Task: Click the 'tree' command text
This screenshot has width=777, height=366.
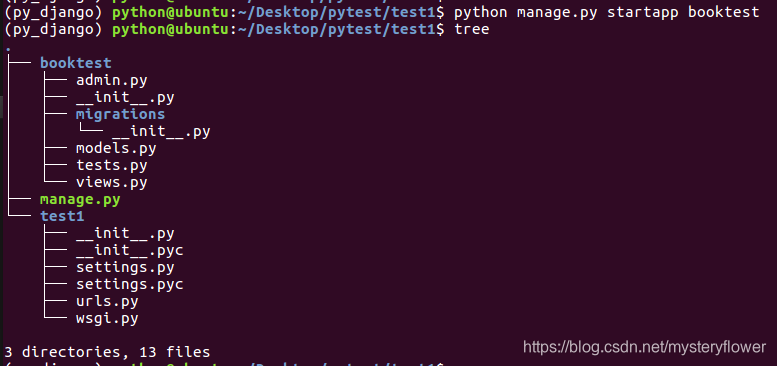Action: pos(472,29)
